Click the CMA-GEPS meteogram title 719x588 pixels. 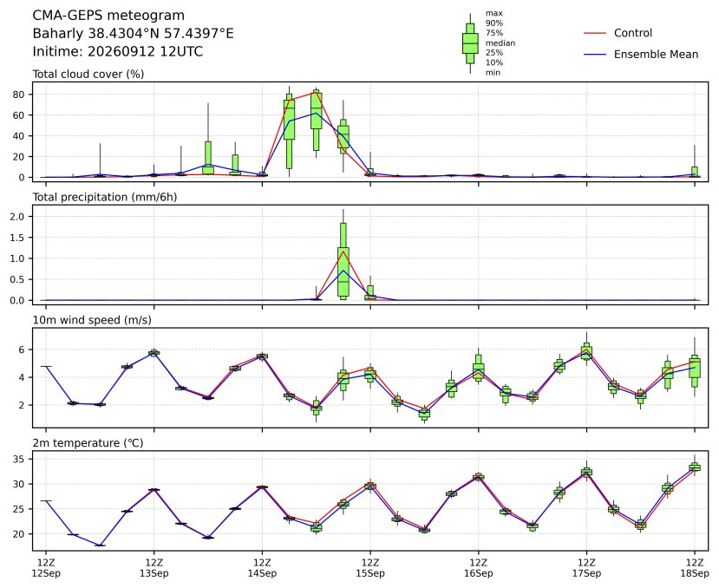pyautogui.click(x=108, y=16)
